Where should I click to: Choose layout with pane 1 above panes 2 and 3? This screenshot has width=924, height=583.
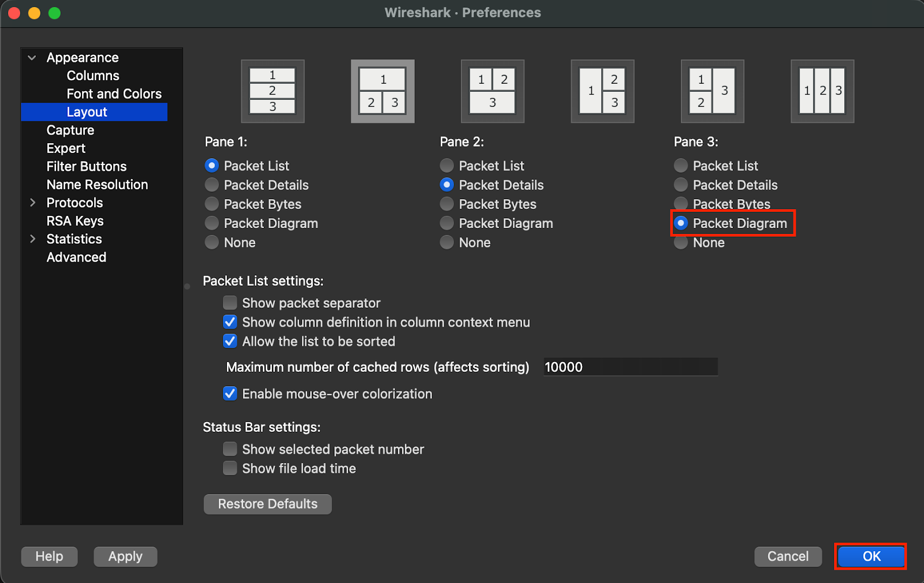(383, 91)
